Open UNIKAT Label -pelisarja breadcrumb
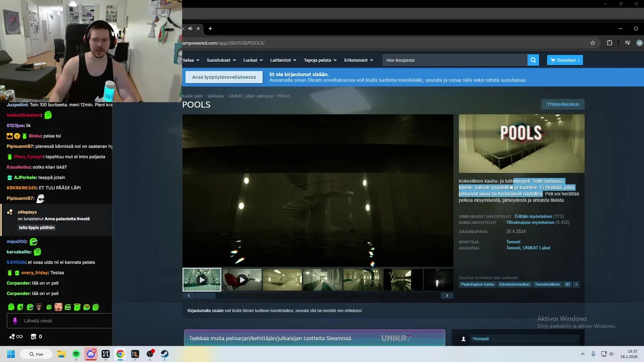Image resolution: width=644 pixels, height=362 pixels. coord(251,96)
